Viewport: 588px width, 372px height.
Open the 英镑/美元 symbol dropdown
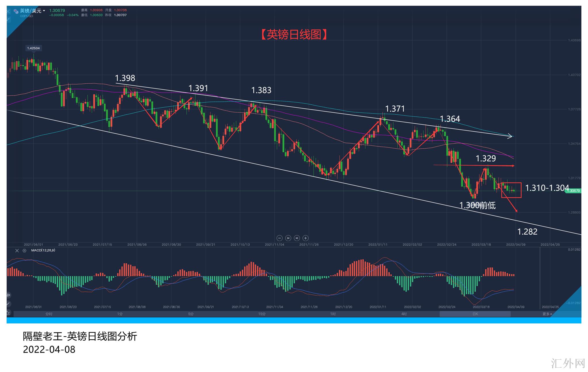44,11
